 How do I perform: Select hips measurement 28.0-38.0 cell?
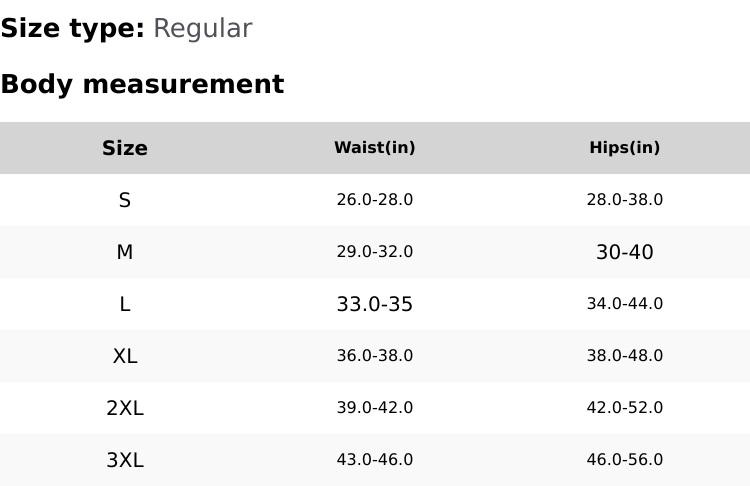tap(625, 200)
